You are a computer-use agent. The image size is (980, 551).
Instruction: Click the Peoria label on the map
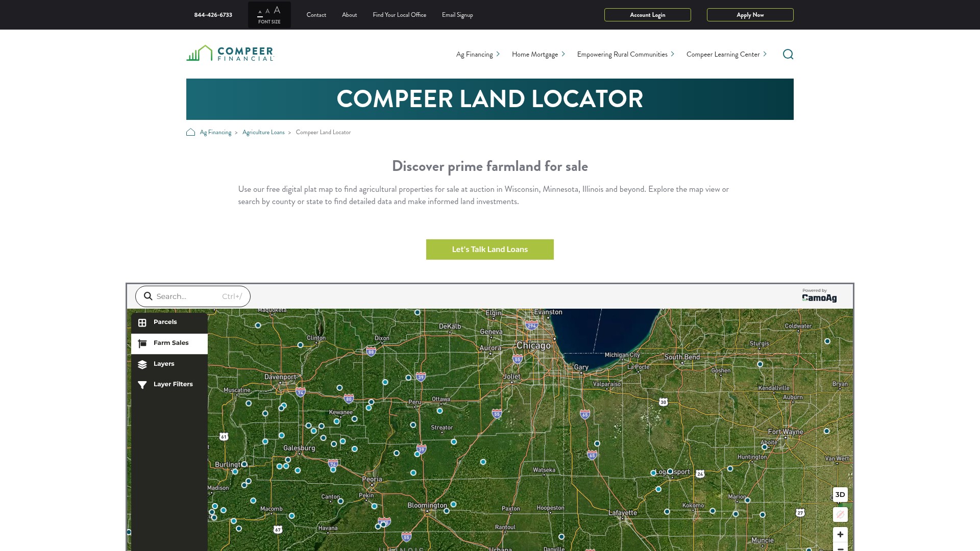pyautogui.click(x=372, y=479)
